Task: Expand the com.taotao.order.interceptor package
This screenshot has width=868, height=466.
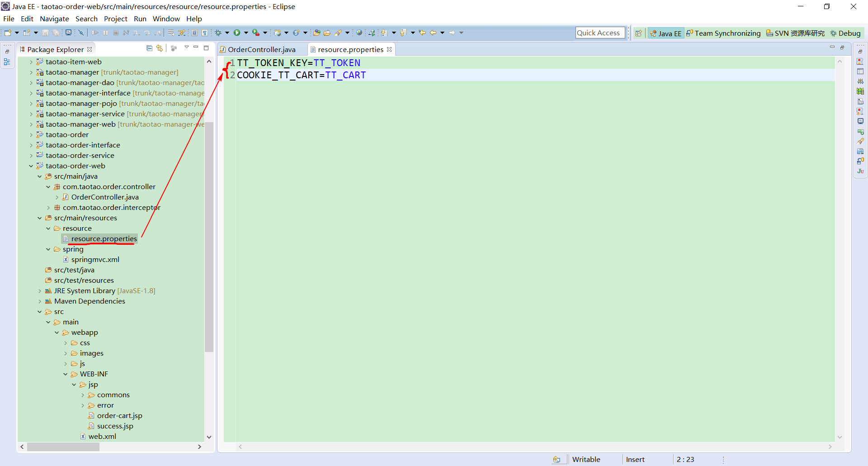Action: (x=48, y=208)
